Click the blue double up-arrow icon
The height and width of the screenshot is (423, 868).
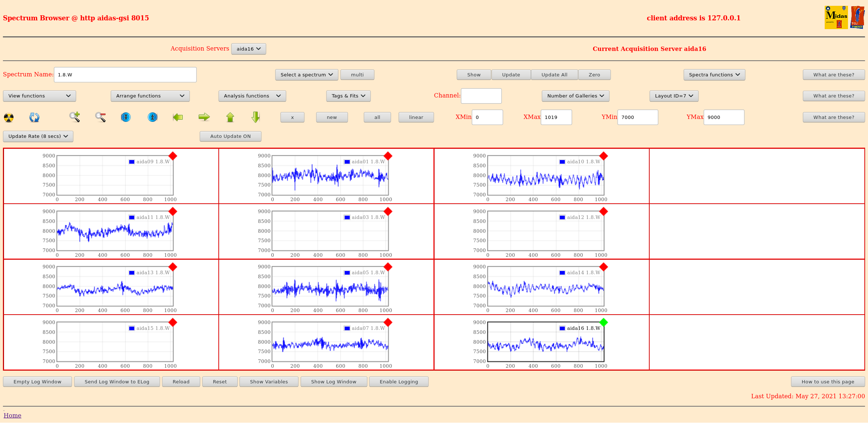pos(152,117)
